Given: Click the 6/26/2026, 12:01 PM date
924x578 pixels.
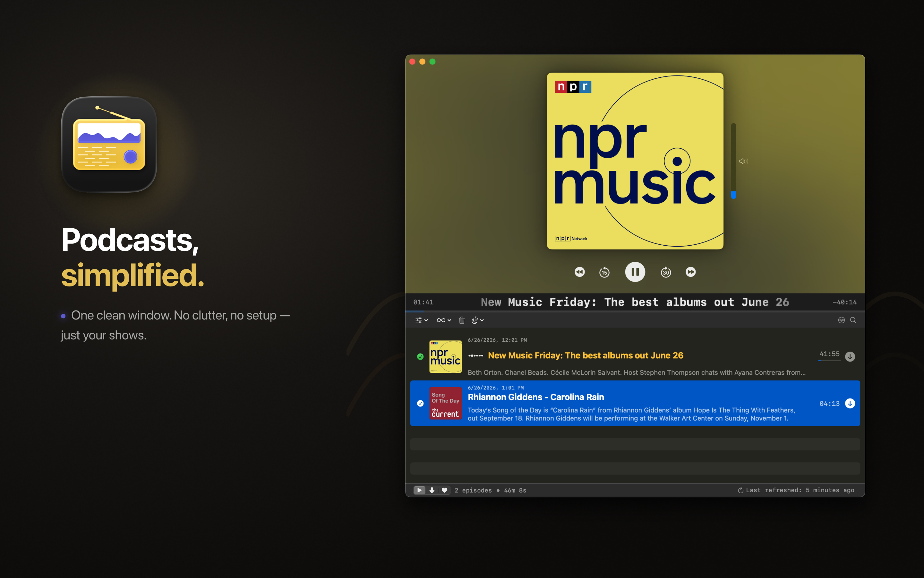Looking at the screenshot, I should [497, 340].
